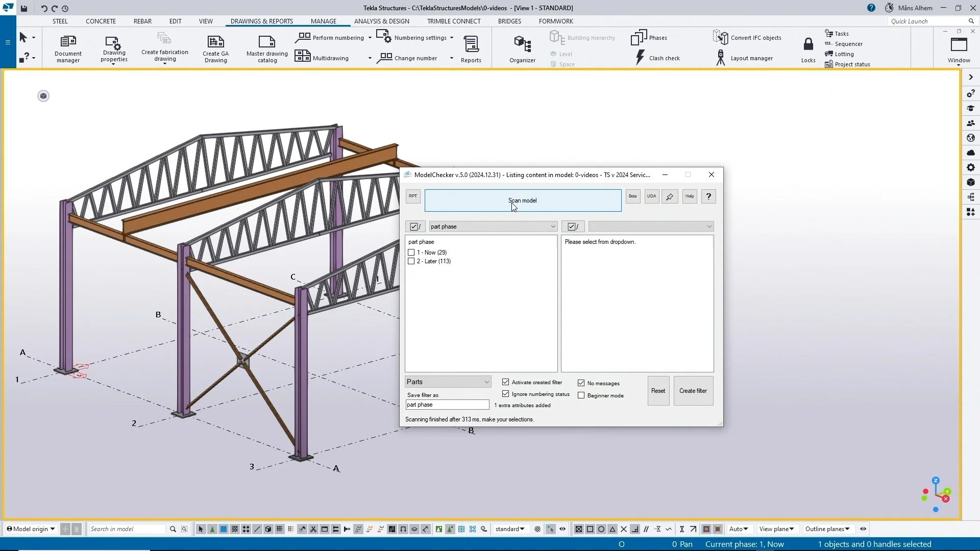
Task: Open Convert IFC objects tool
Action: click(747, 37)
